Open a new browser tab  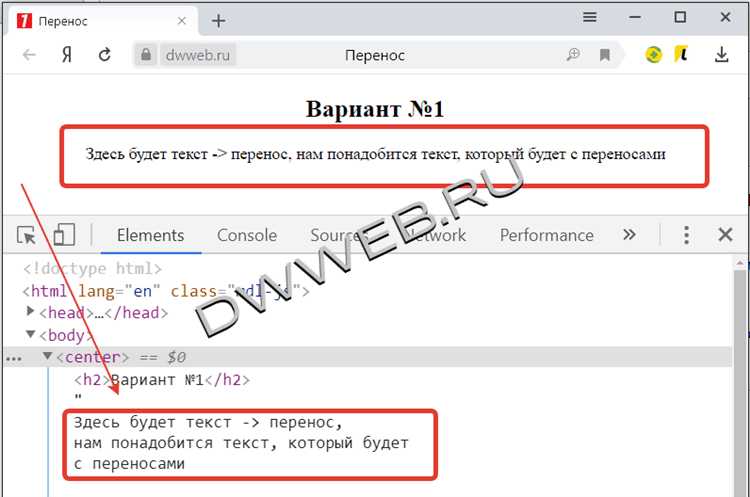tap(219, 21)
